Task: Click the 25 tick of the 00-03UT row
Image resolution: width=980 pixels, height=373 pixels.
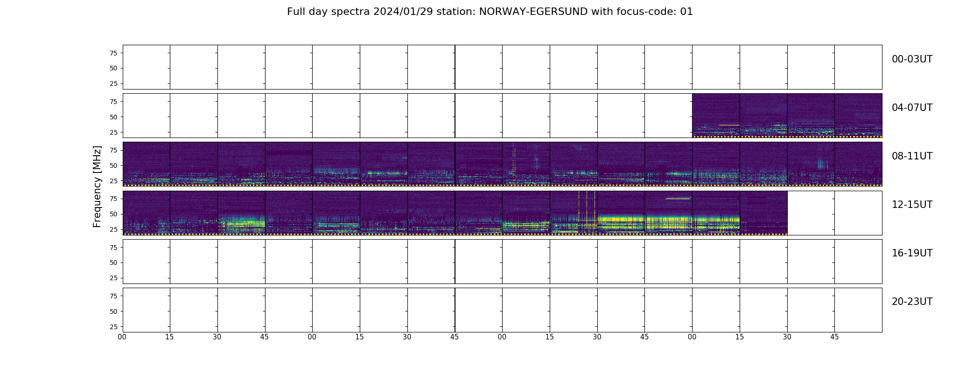Action: tap(113, 83)
